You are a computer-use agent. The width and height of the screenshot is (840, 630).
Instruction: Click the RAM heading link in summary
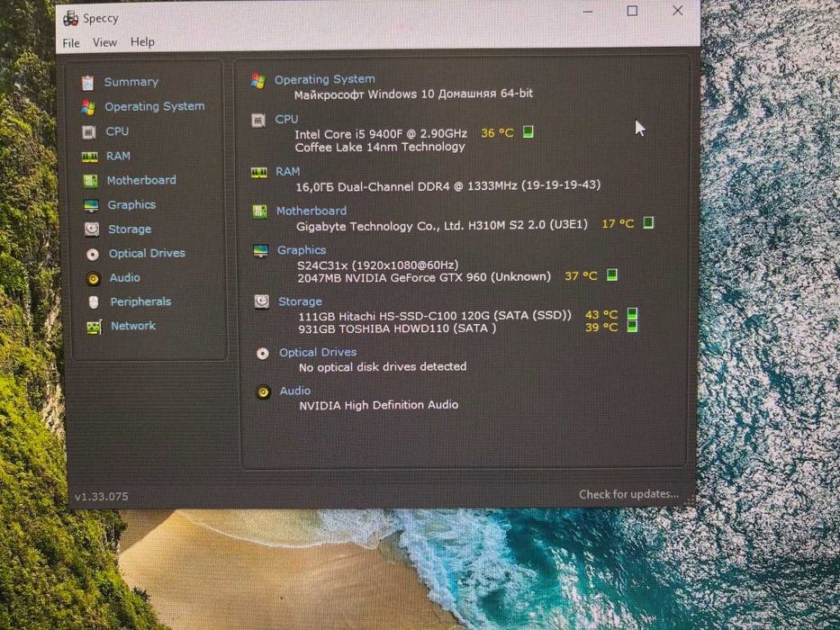point(288,171)
